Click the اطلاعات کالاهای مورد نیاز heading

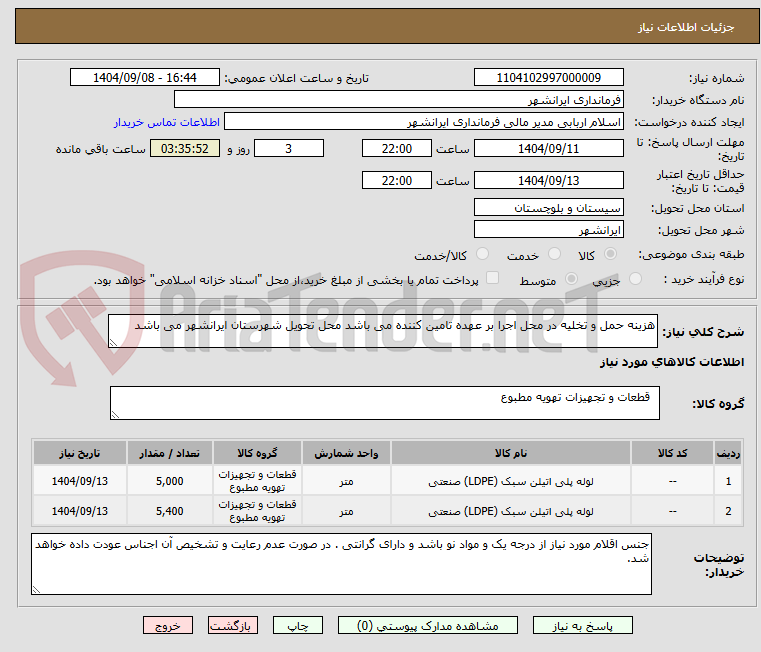click(672, 362)
